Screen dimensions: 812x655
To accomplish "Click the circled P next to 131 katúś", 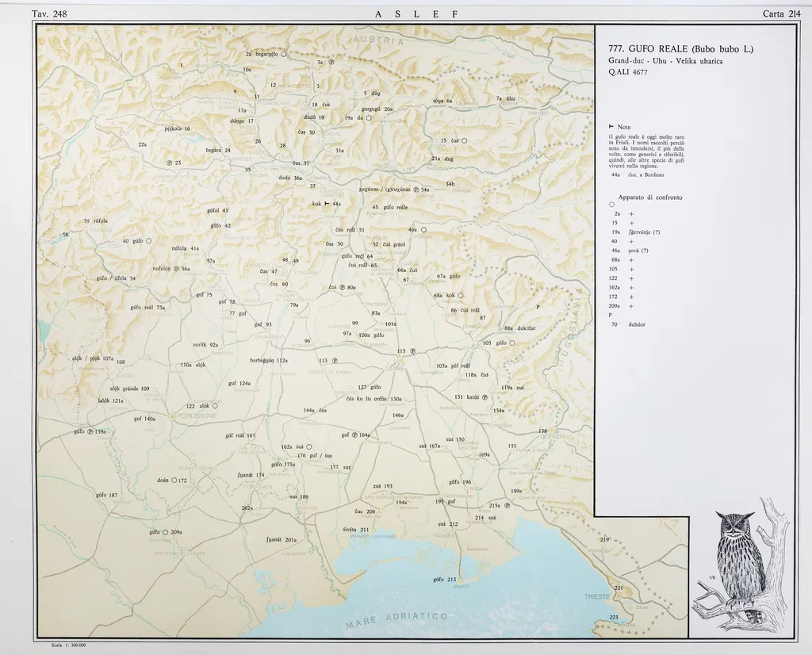I will 485,397.
